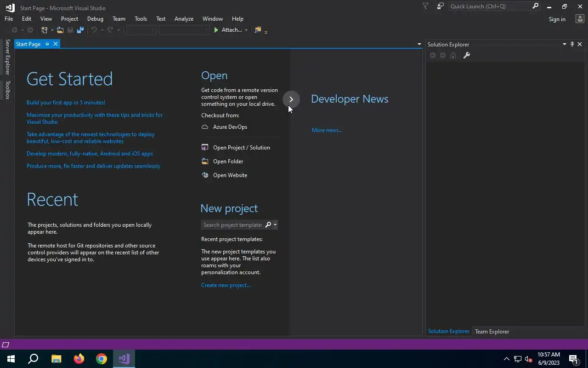
Task: Pin the Start Page tab
Action: point(47,44)
